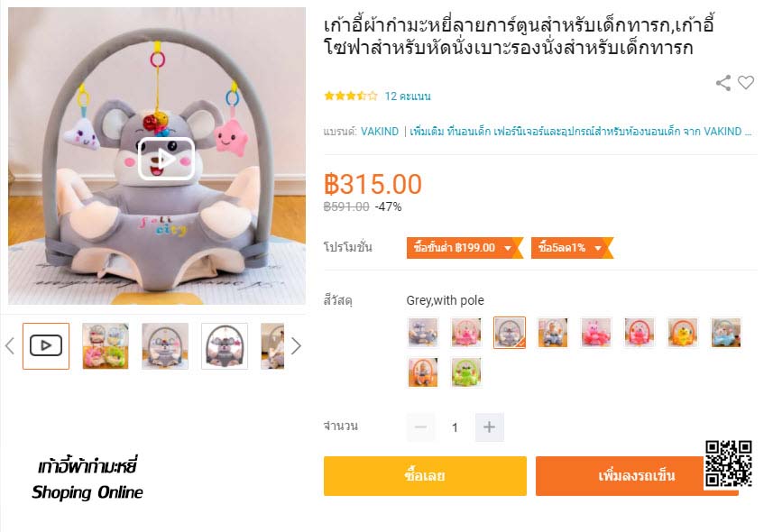
Task: Select the pink rabbit color variant
Action: tap(596, 333)
